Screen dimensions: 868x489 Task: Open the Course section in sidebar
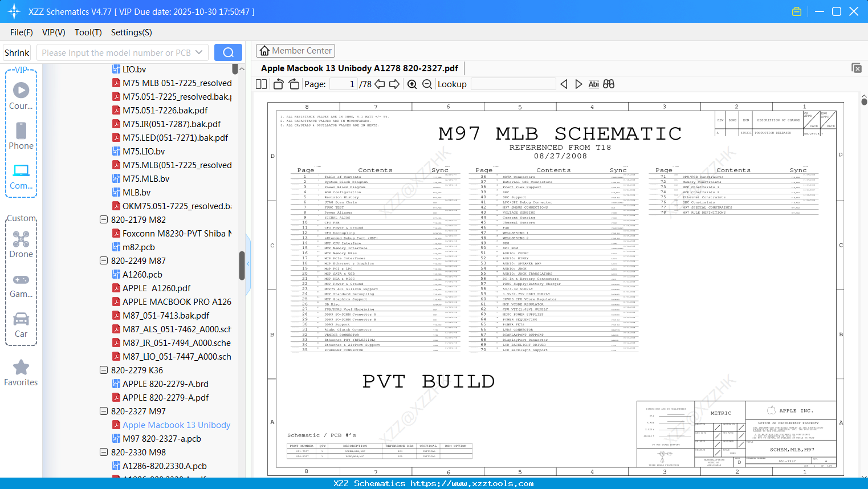click(21, 96)
